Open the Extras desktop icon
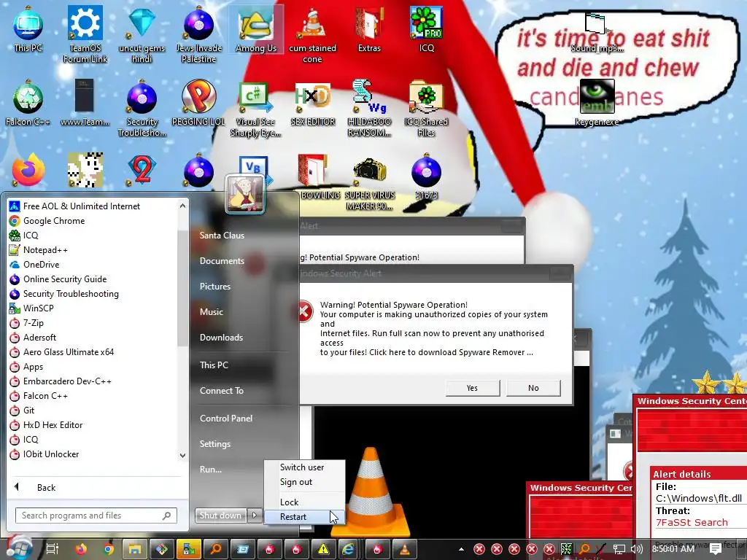Viewport: 747px width, 560px height. pos(369,28)
